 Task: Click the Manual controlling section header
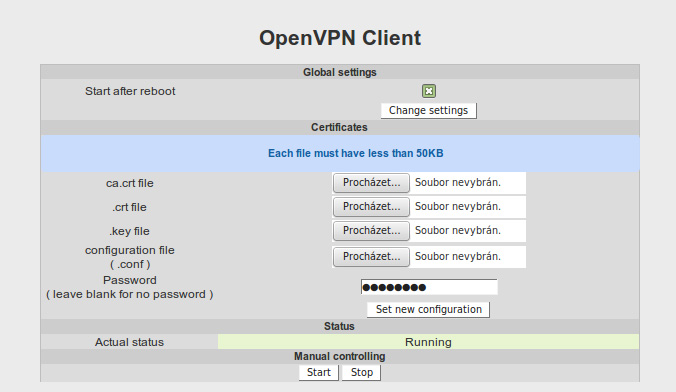340,356
